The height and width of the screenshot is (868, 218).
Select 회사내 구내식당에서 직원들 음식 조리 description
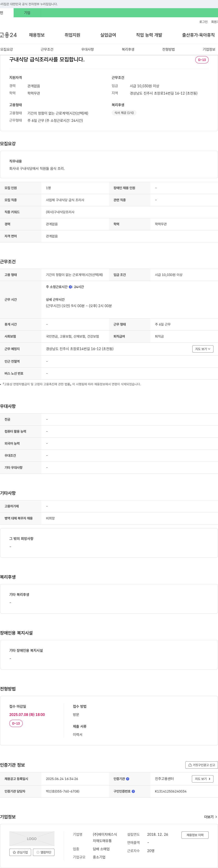(37, 168)
